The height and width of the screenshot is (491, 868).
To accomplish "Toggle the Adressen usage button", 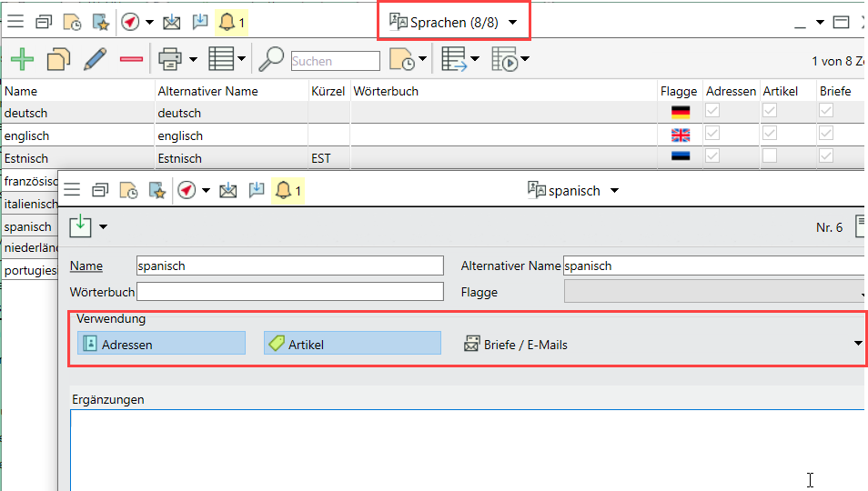I will click(162, 344).
